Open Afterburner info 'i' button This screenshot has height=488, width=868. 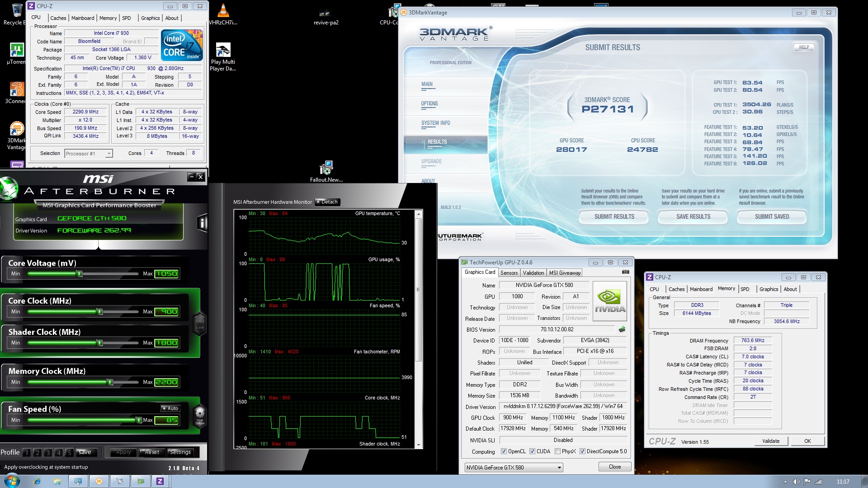[202, 223]
